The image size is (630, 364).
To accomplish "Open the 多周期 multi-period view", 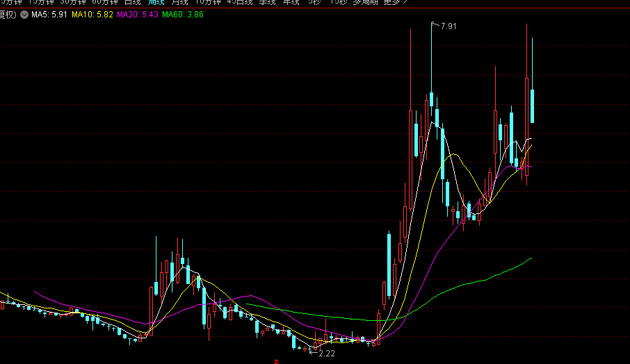I will (366, 2).
